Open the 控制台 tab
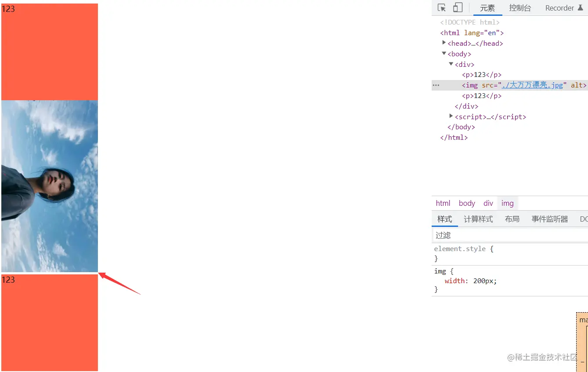The height and width of the screenshot is (372, 588). [520, 8]
